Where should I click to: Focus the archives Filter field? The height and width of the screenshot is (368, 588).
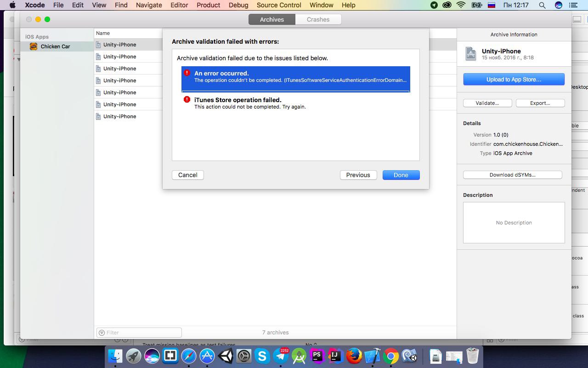[139, 333]
